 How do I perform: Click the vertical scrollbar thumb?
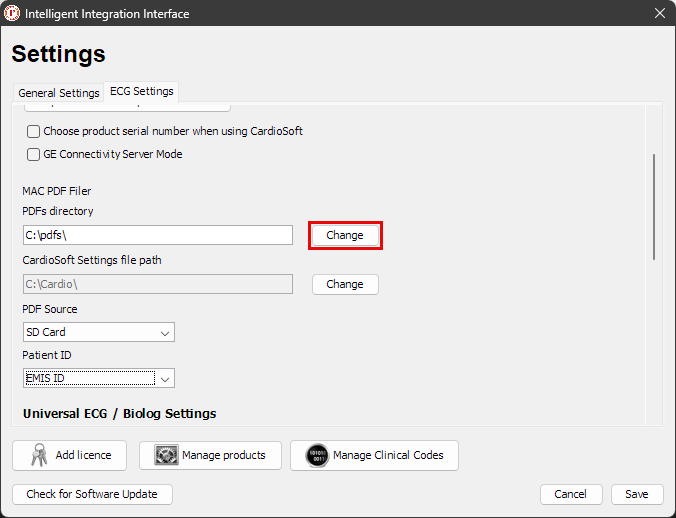coord(654,207)
